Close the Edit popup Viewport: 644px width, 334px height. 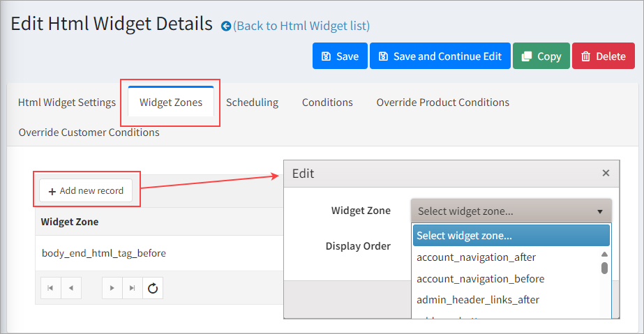[606, 173]
